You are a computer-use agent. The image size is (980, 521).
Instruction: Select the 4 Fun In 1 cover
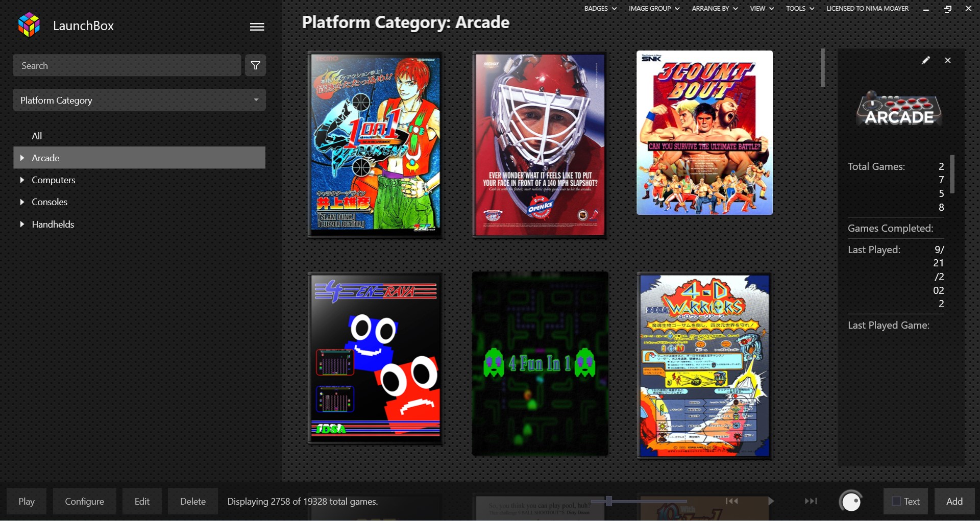coord(540,363)
